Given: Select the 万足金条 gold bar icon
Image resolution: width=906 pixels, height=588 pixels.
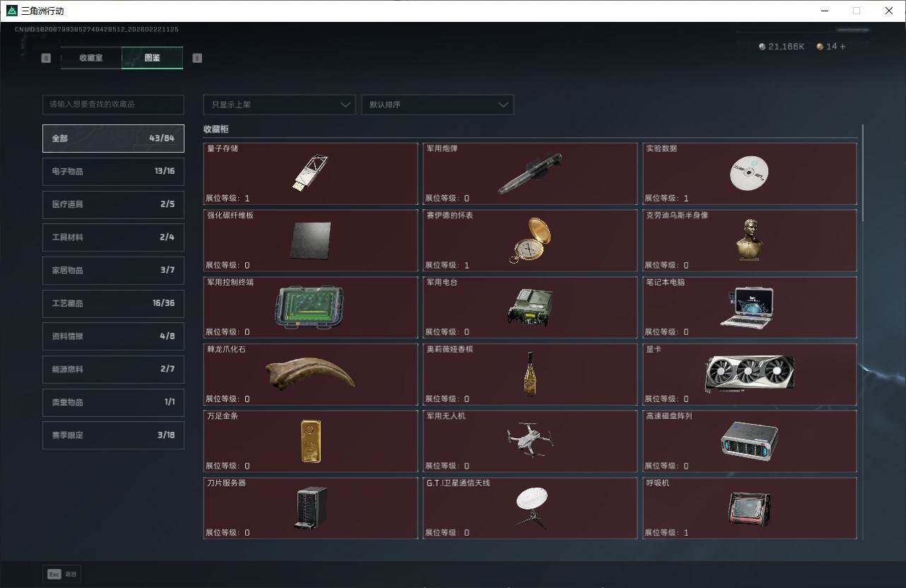Looking at the screenshot, I should (x=310, y=441).
